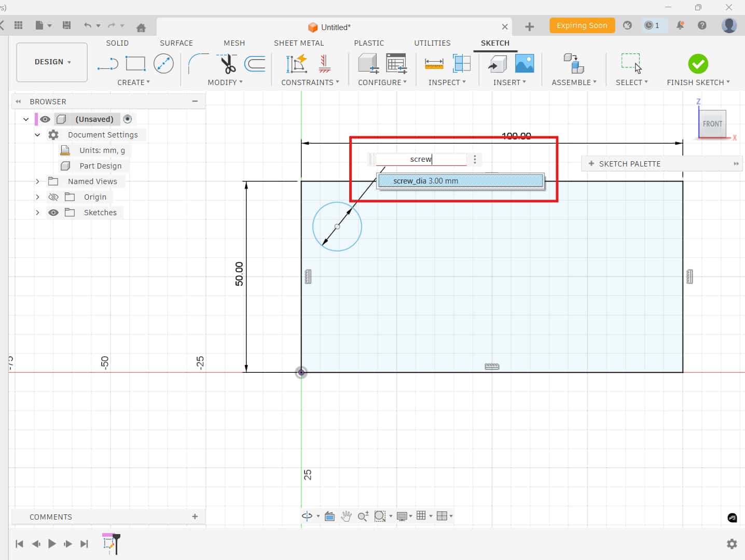This screenshot has height=560, width=745.
Task: Collapse the Document Settings node
Action: tap(37, 135)
